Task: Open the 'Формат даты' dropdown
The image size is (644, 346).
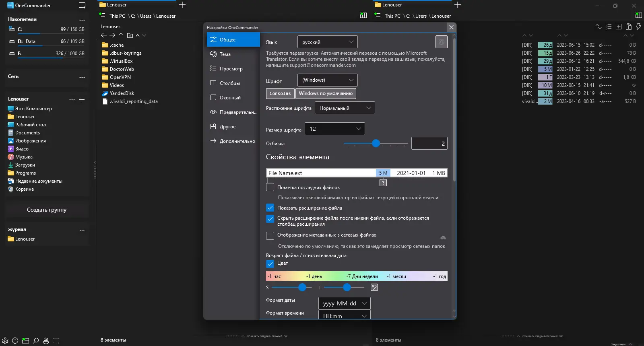Action: (345, 303)
